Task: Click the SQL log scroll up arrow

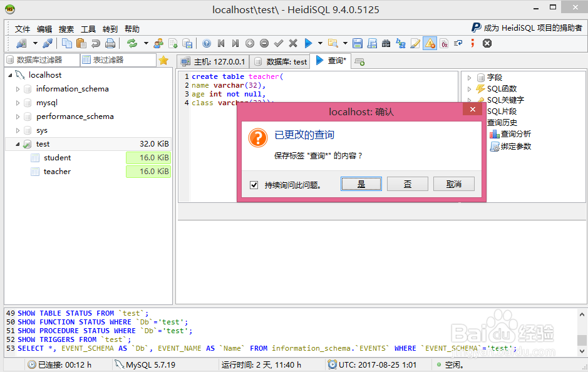Action: pos(582,314)
